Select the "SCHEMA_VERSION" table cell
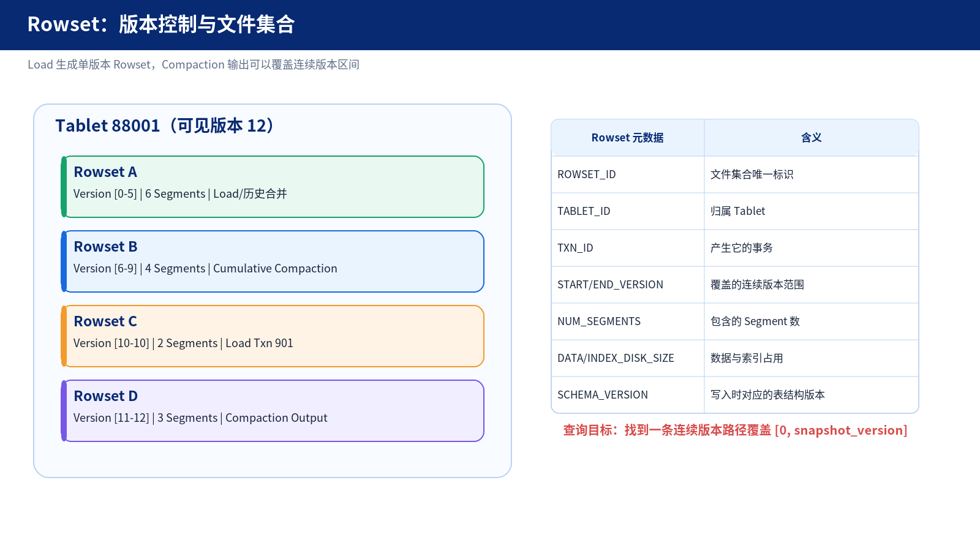This screenshot has width=980, height=551. click(628, 395)
